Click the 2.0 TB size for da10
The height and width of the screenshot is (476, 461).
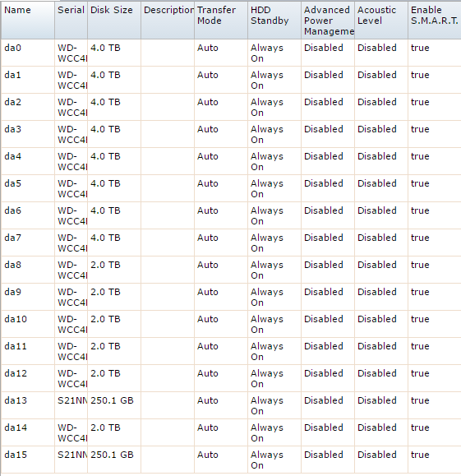point(105,319)
